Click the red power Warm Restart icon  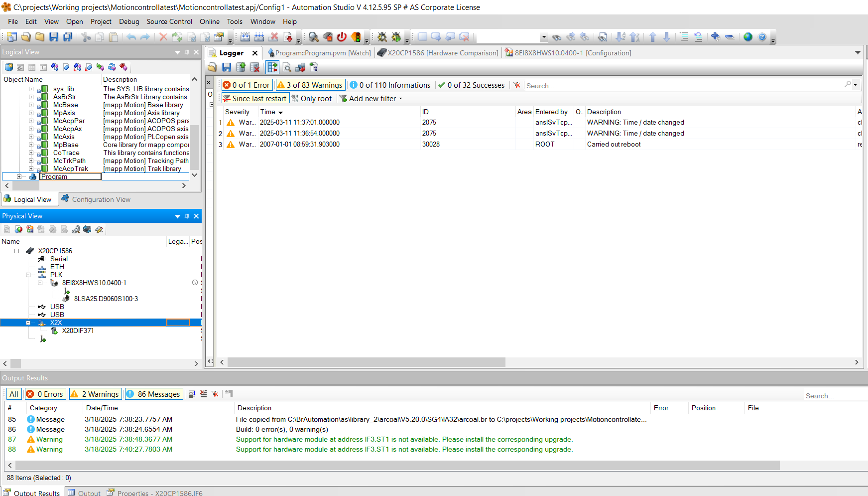pos(342,37)
